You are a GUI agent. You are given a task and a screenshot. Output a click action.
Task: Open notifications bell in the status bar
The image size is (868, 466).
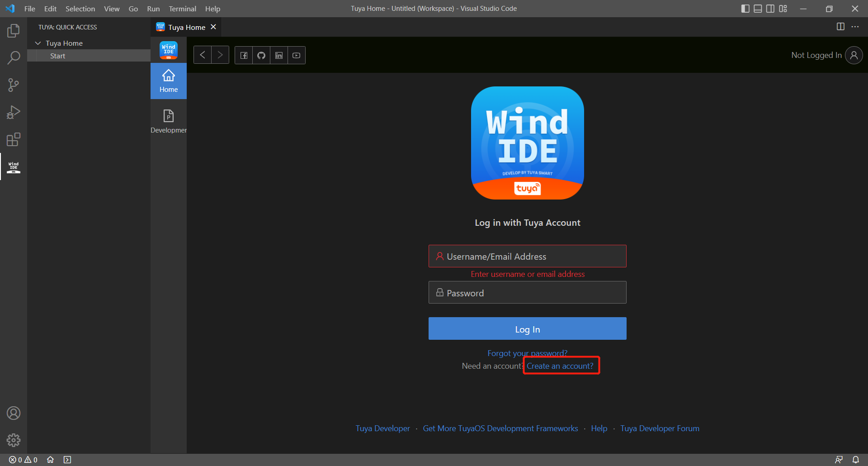(x=856, y=460)
